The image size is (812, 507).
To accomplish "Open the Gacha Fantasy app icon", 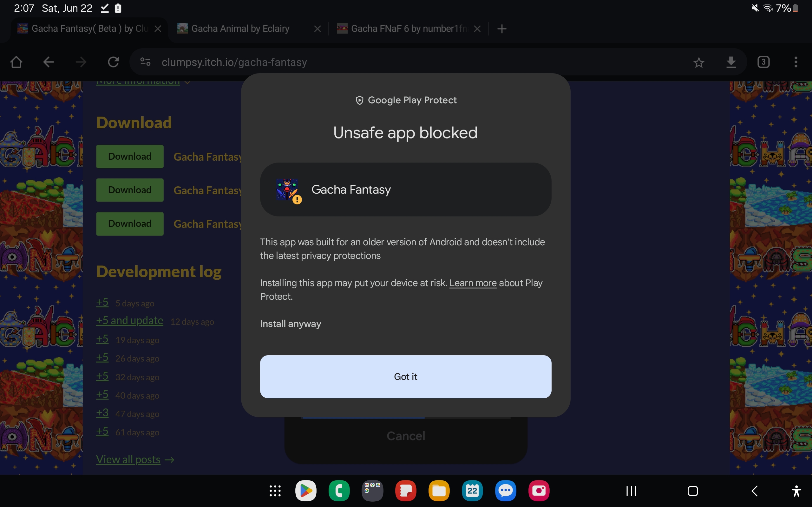I will tap(289, 189).
